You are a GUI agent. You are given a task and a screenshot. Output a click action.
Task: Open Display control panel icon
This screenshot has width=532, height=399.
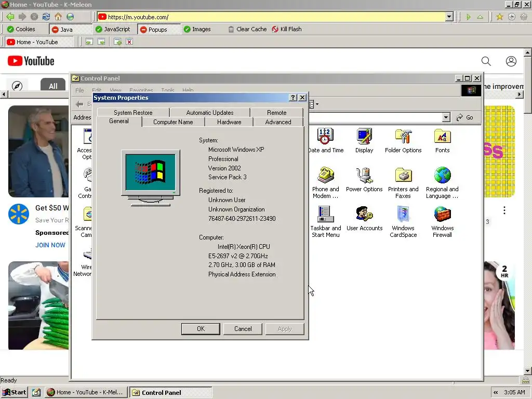[364, 141]
